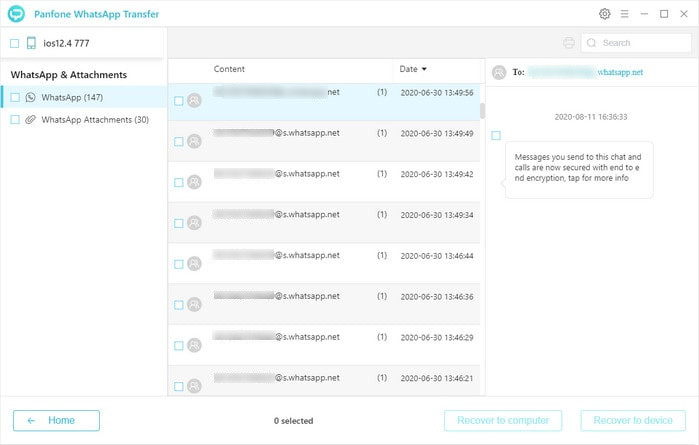Click the printer icon
Viewport: 699px width, 445px height.
(x=569, y=43)
